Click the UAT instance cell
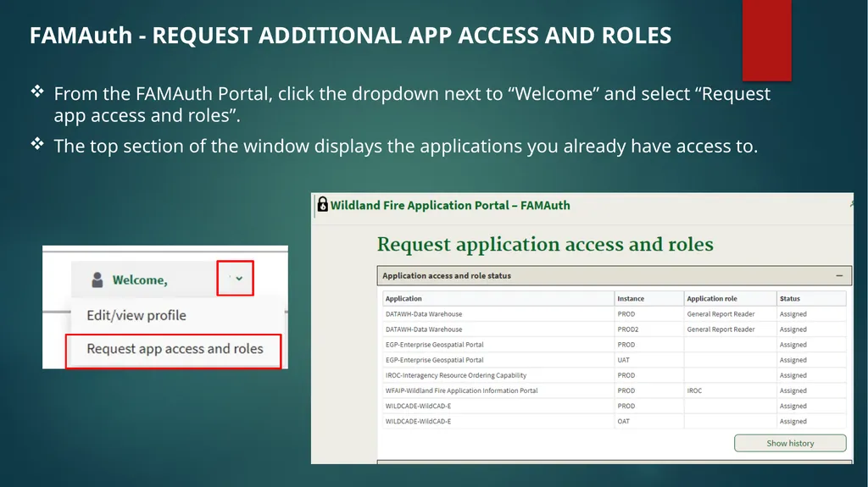 [x=623, y=360]
